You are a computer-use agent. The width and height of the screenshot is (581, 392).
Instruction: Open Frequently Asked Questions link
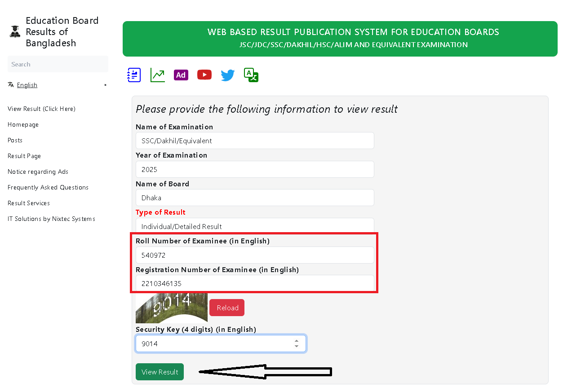48,187
